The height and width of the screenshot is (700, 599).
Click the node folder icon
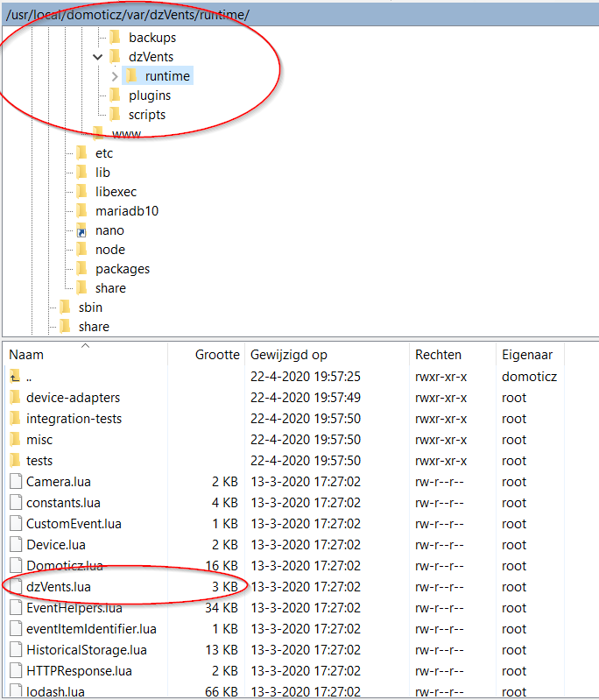81,249
